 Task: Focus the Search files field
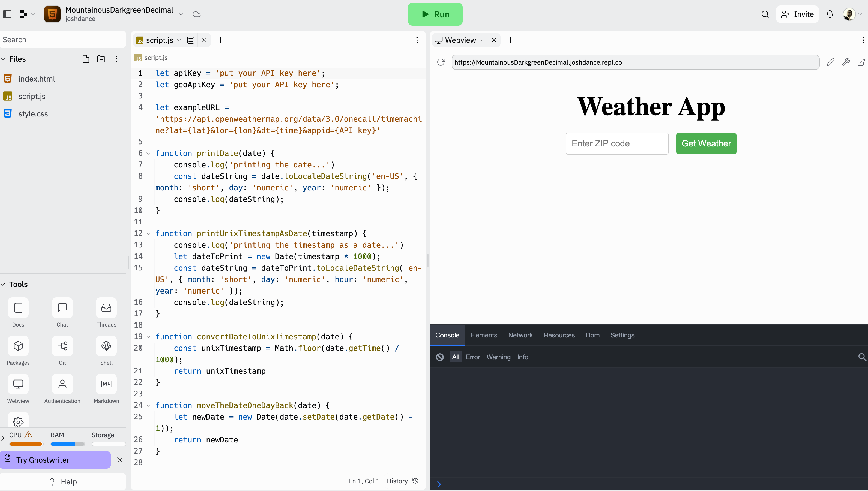[63, 40]
